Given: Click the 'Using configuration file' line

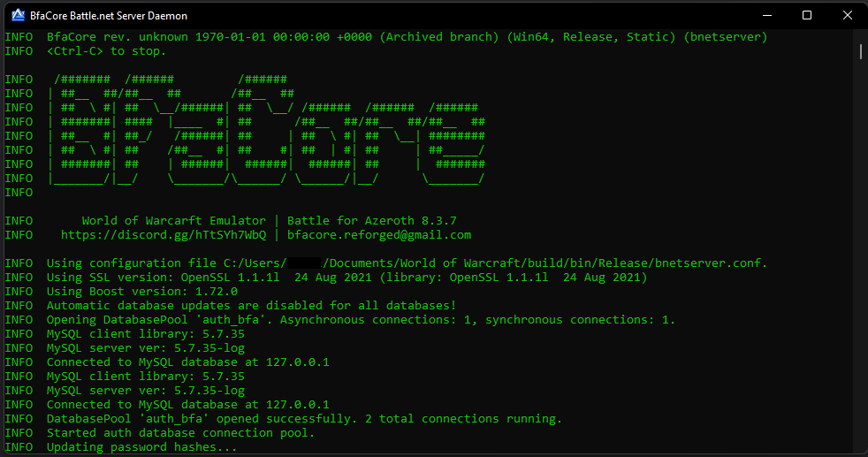Looking at the screenshot, I should coord(407,263).
